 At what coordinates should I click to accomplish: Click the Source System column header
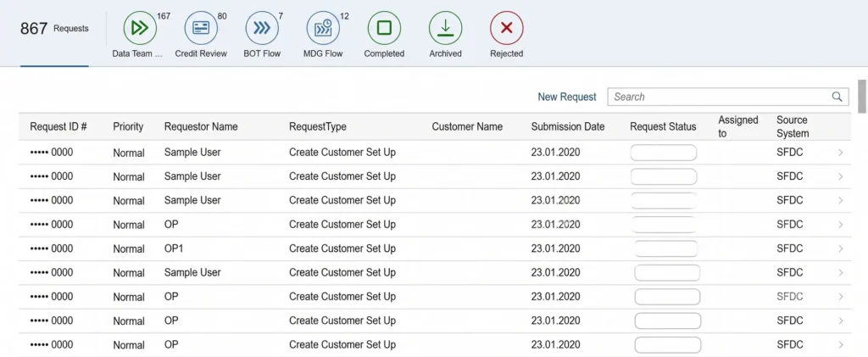click(x=793, y=126)
